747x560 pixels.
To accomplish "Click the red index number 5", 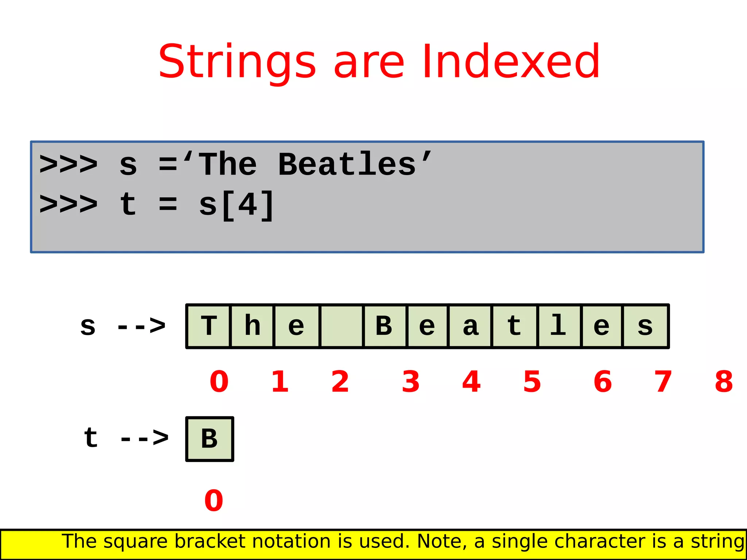I will point(532,382).
